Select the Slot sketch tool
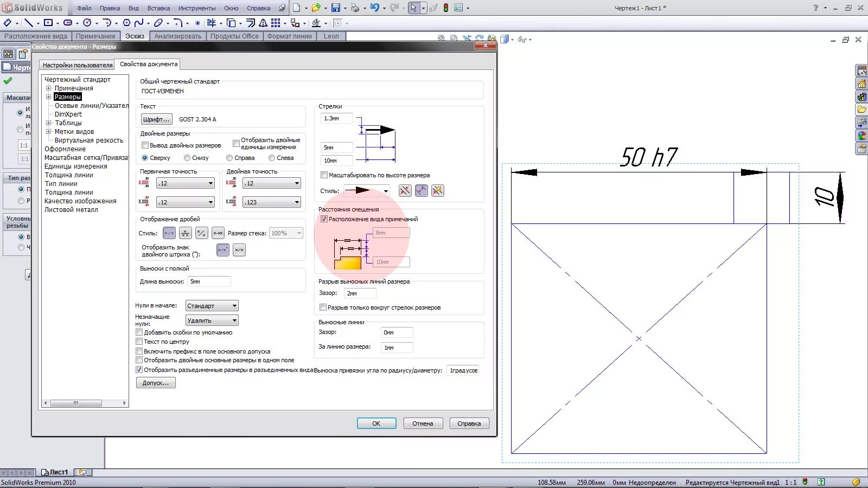This screenshot has width=868, height=488. pyautogui.click(x=68, y=23)
